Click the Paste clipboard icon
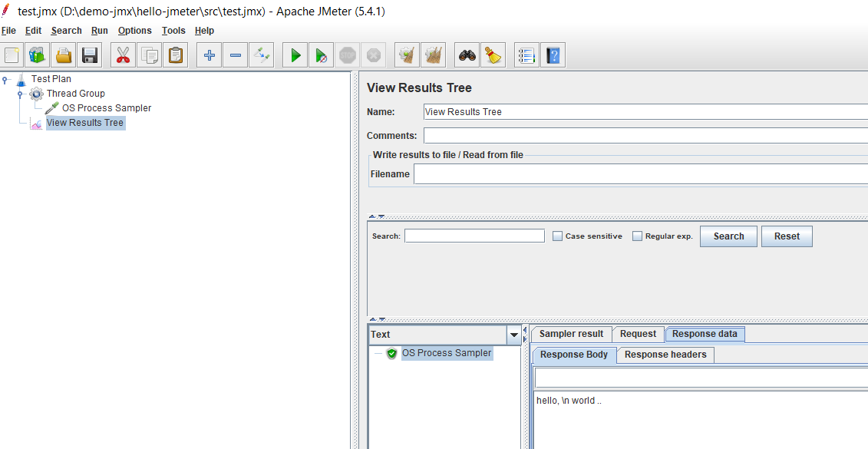Viewport: 868px width, 449px height. 176,54
